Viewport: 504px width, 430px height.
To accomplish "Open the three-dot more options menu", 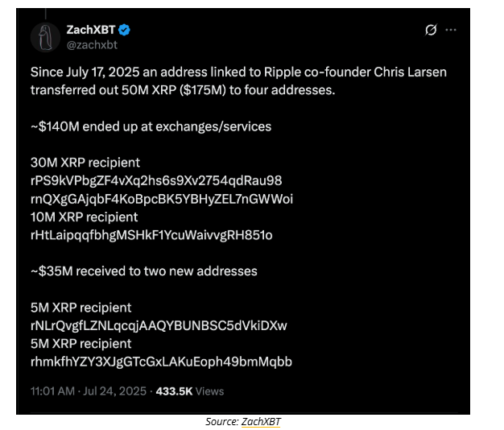I will 451,30.
